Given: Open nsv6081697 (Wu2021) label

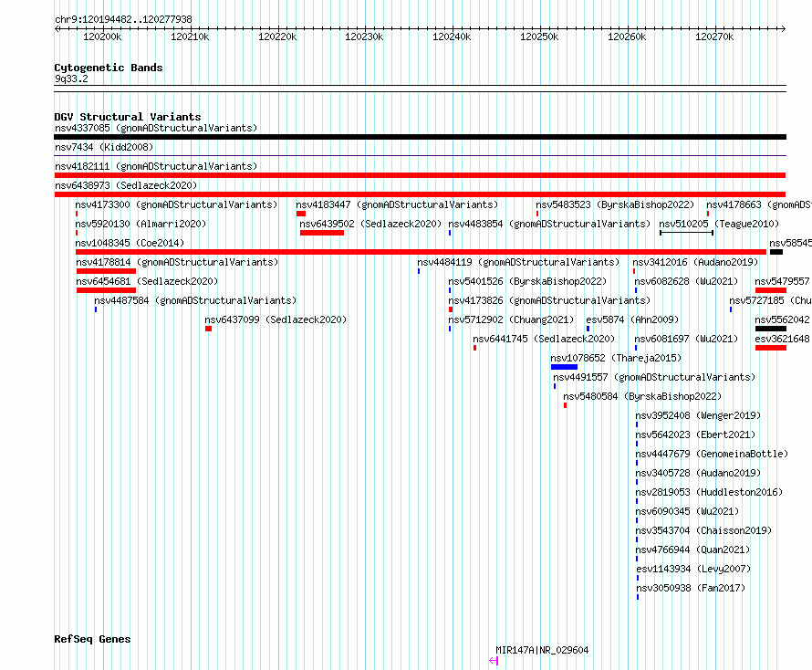Looking at the screenshot, I should (686, 339).
